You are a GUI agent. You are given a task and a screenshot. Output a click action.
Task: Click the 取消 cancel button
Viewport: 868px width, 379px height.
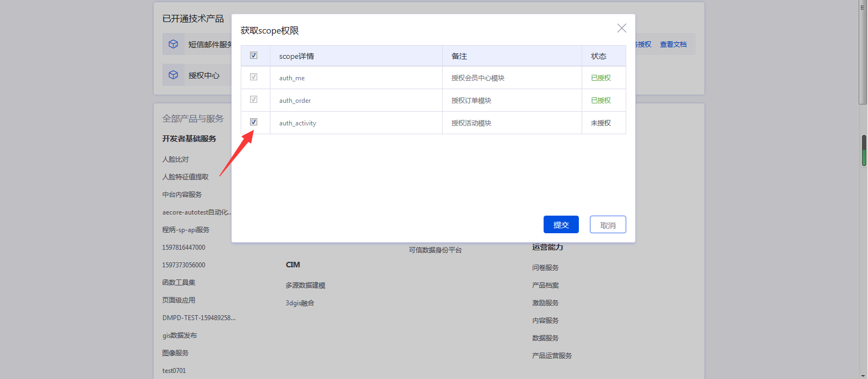(x=607, y=224)
